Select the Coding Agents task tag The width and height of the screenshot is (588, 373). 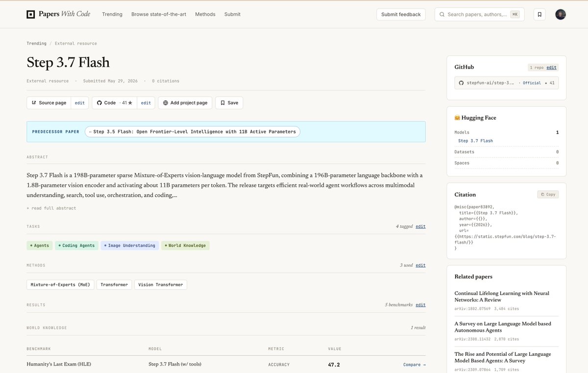tap(76, 246)
